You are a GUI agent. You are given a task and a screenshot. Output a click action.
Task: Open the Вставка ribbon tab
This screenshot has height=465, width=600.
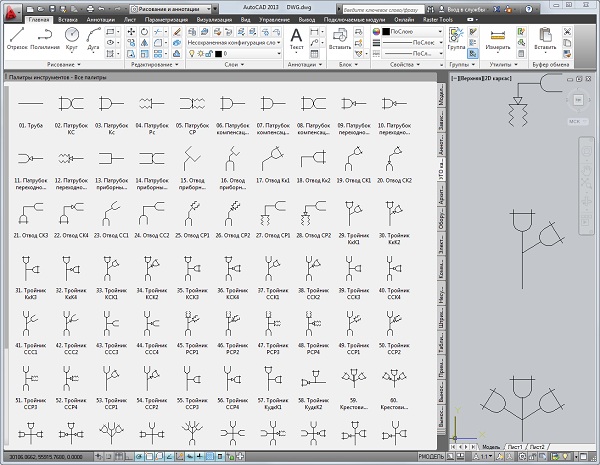coord(70,19)
